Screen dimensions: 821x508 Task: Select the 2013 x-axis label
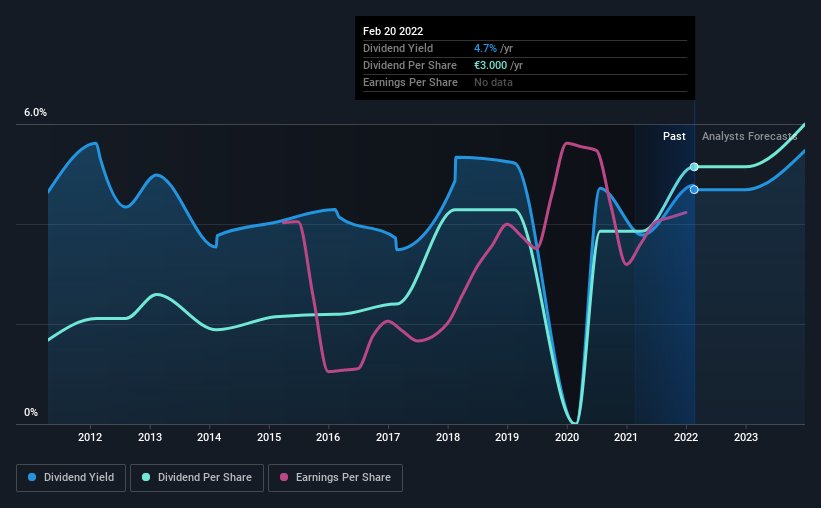[150, 437]
